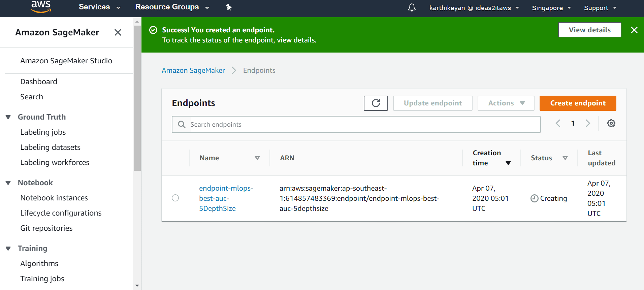Open the Support dropdown menu
This screenshot has width=644, height=290.
pos(600,8)
